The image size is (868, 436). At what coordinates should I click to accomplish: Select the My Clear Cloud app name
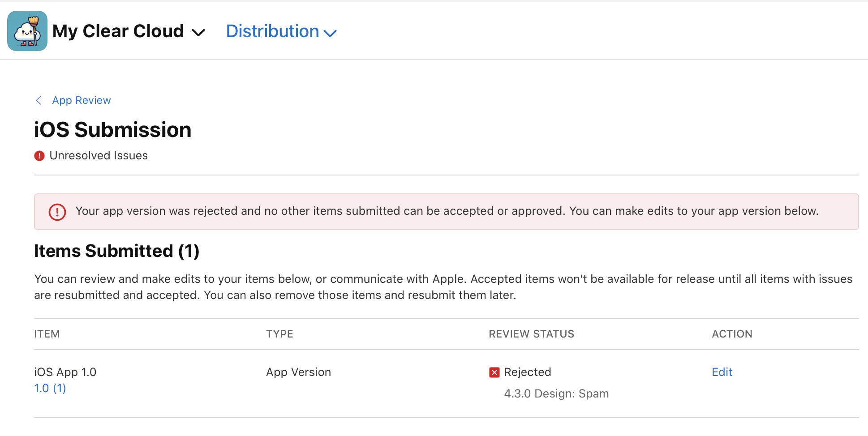pyautogui.click(x=118, y=31)
